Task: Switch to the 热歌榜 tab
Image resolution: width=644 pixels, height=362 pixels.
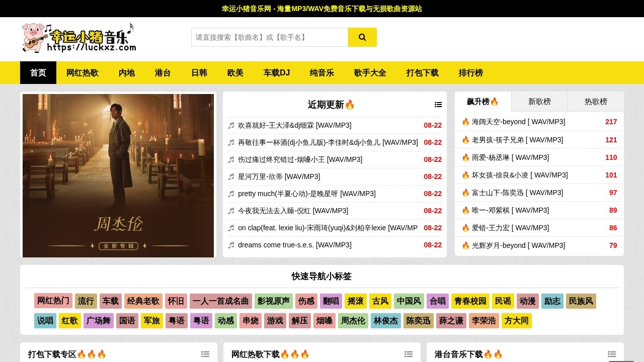Action: coord(596,102)
